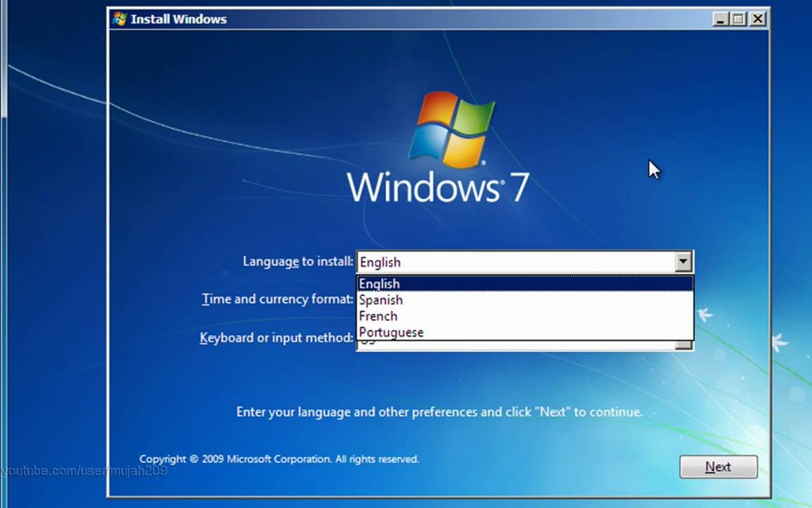The image size is (812, 508).
Task: Pick French as the install language
Action: point(525,316)
